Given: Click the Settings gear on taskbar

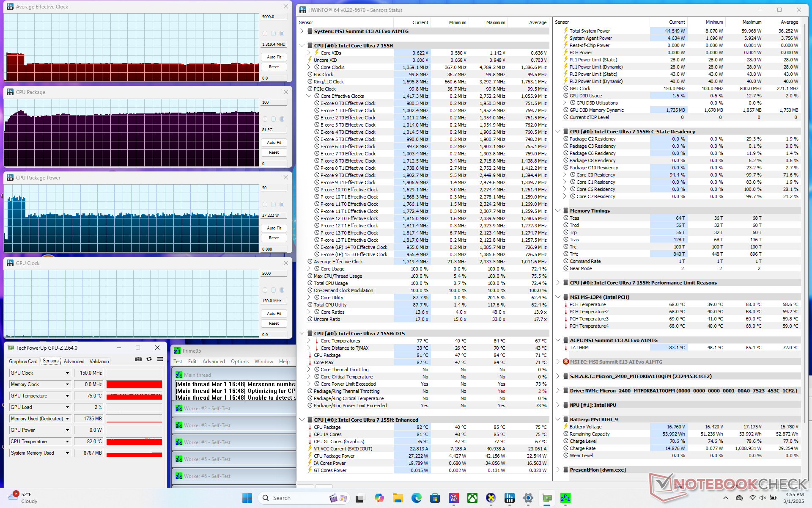Looking at the screenshot, I should [528, 498].
